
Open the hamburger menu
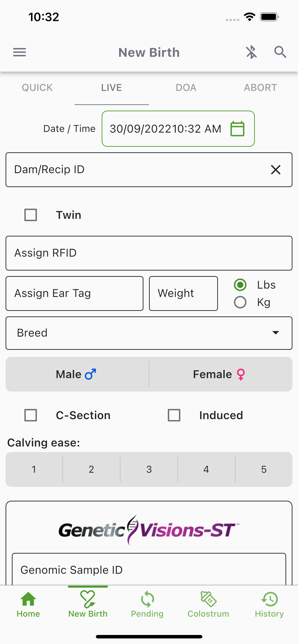coord(19,52)
